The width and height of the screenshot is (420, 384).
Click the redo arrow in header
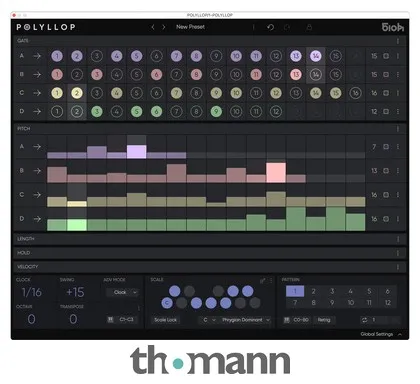[x=287, y=27]
